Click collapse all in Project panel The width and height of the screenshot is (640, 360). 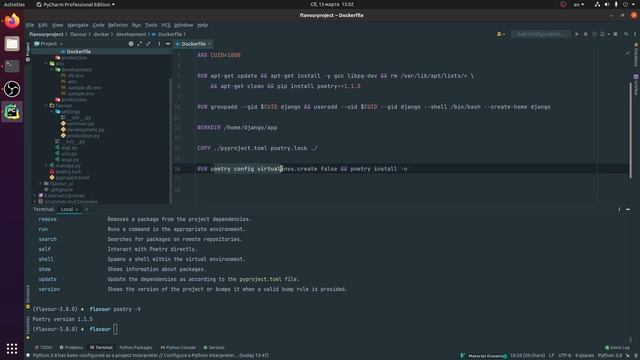[x=148, y=44]
